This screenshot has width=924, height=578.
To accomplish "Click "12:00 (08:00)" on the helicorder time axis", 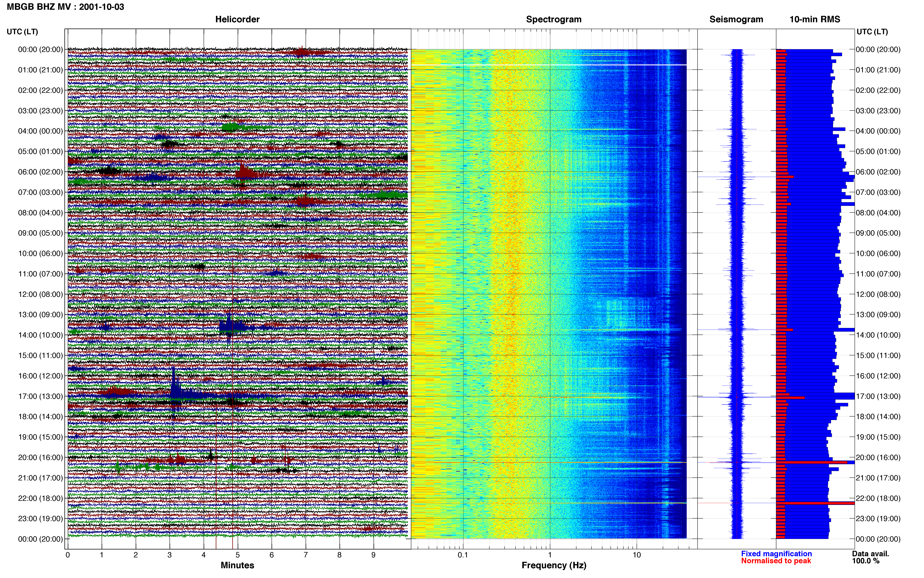I will coord(40,294).
